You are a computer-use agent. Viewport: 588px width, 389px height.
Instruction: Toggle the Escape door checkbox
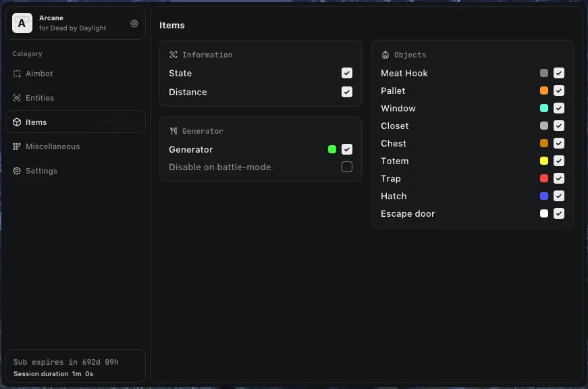tap(559, 213)
